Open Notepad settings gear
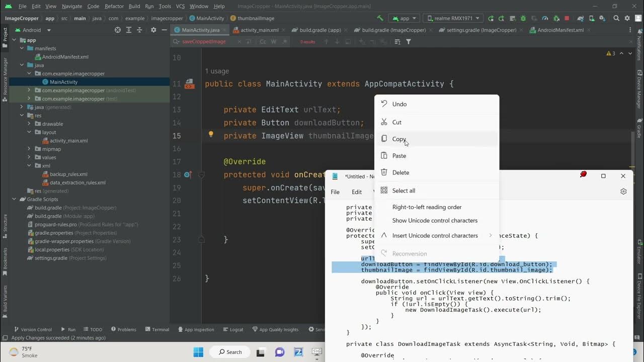Image resolution: width=644 pixels, height=362 pixels. coord(623,192)
